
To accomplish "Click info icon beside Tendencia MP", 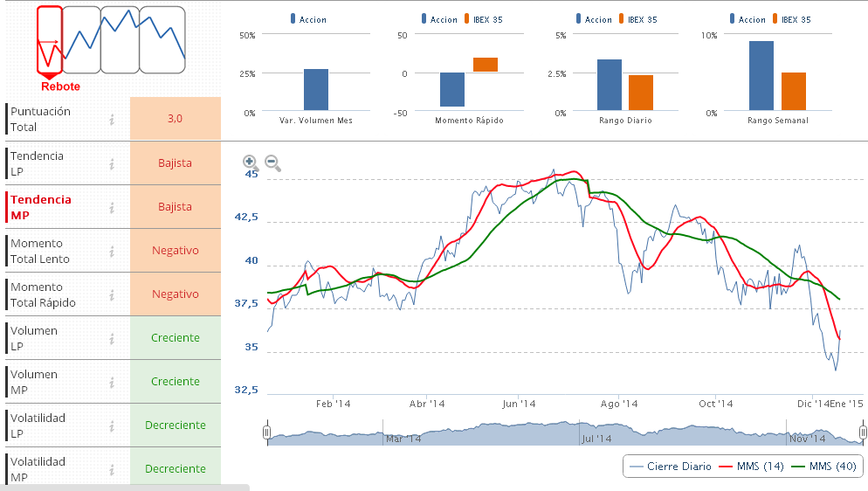I will tap(112, 207).
